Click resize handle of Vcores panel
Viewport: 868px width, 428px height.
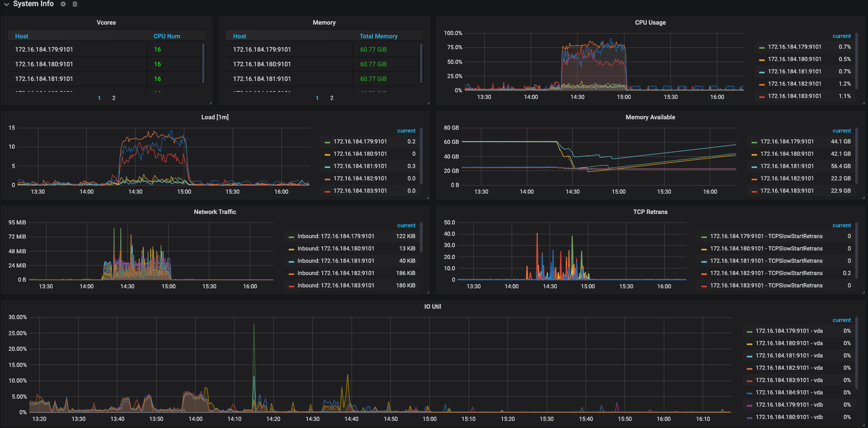coord(210,103)
